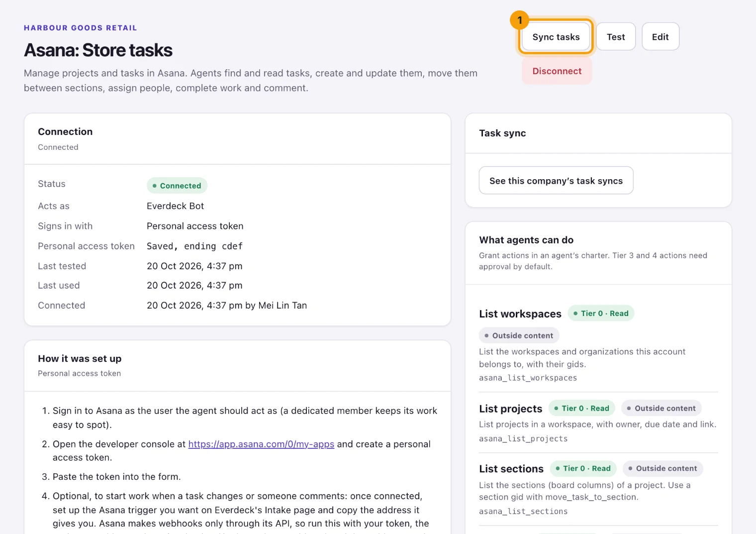Click the Connection card heading
The width and height of the screenshot is (756, 534).
coord(65,131)
